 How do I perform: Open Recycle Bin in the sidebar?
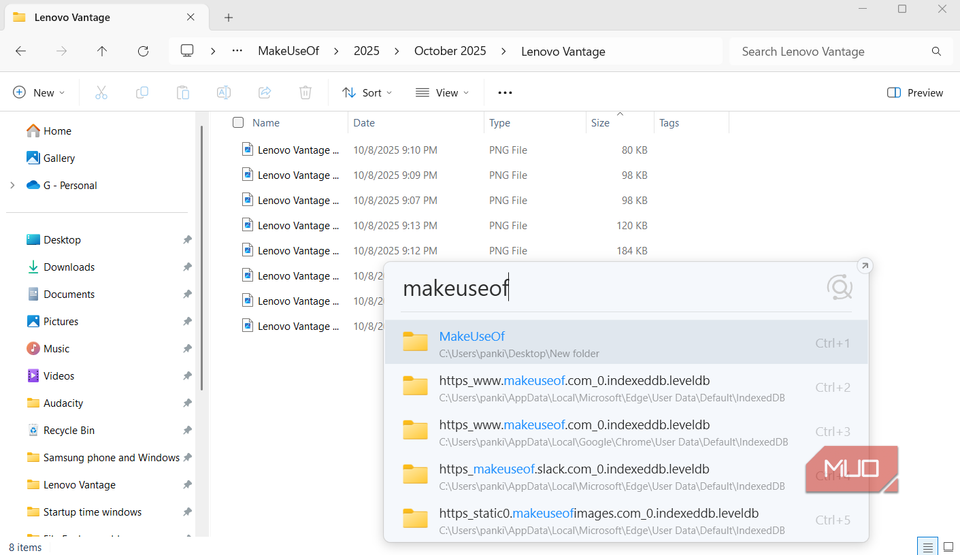60,430
